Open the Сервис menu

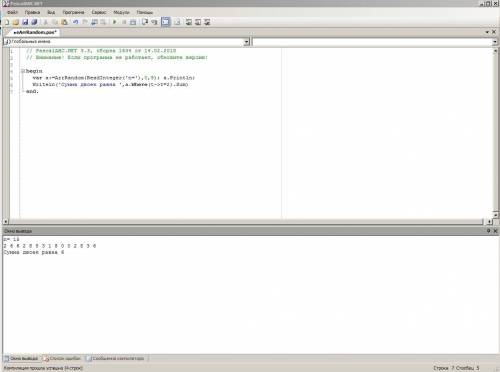pyautogui.click(x=99, y=12)
